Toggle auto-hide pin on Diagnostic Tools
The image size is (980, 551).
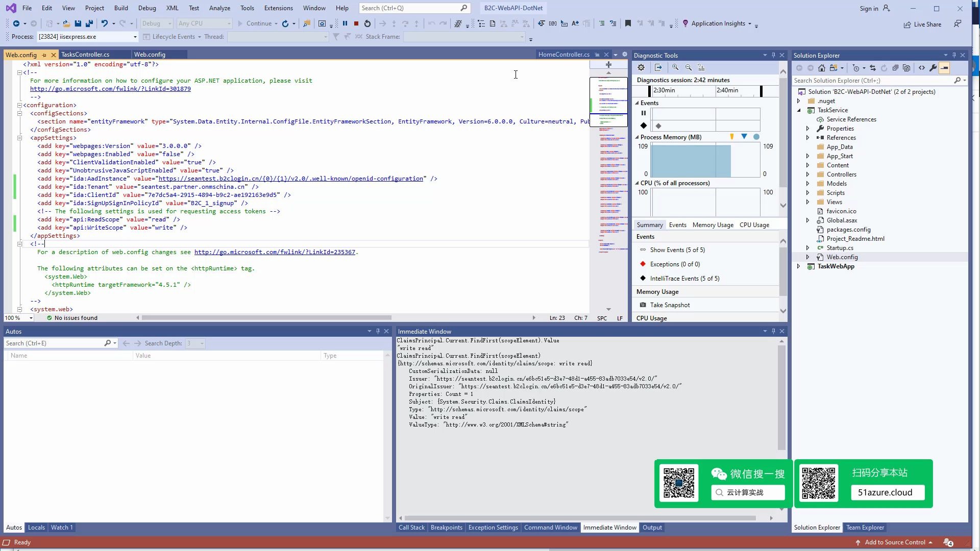[773, 55]
